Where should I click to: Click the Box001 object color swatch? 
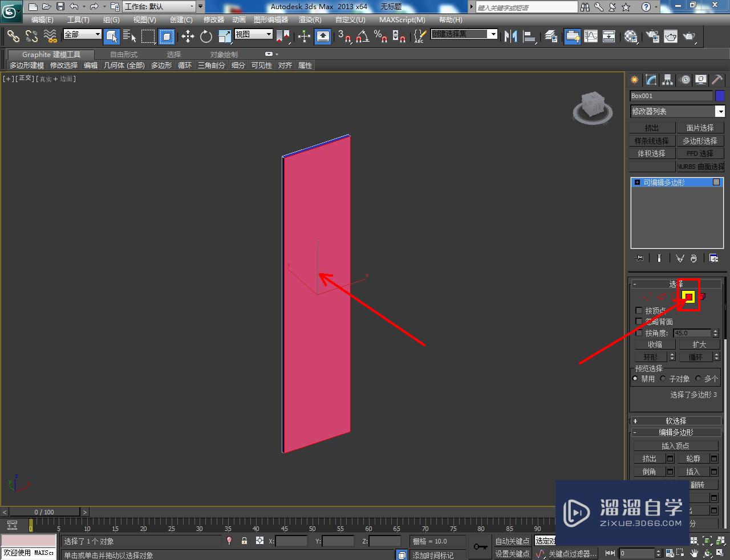(720, 96)
